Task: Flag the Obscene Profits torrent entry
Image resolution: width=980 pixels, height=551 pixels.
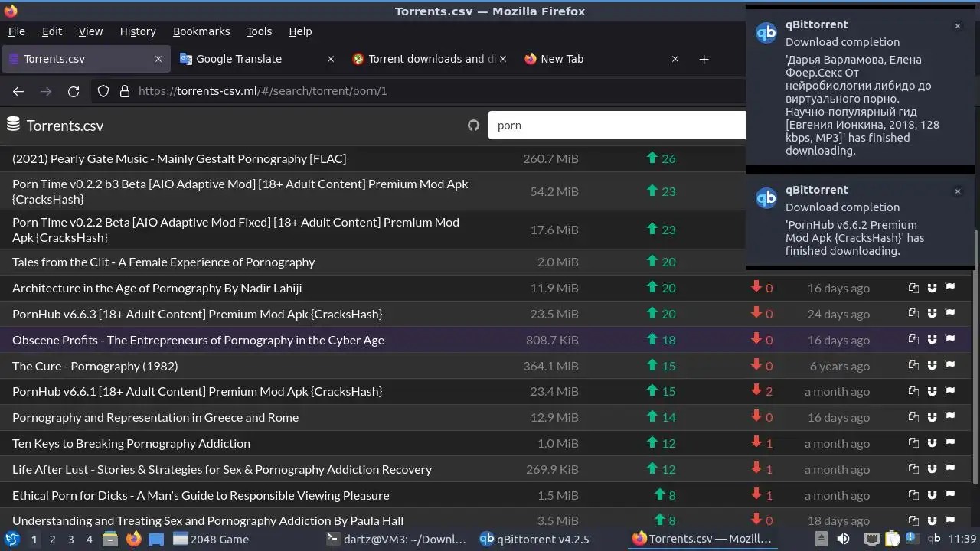Action: click(x=950, y=340)
